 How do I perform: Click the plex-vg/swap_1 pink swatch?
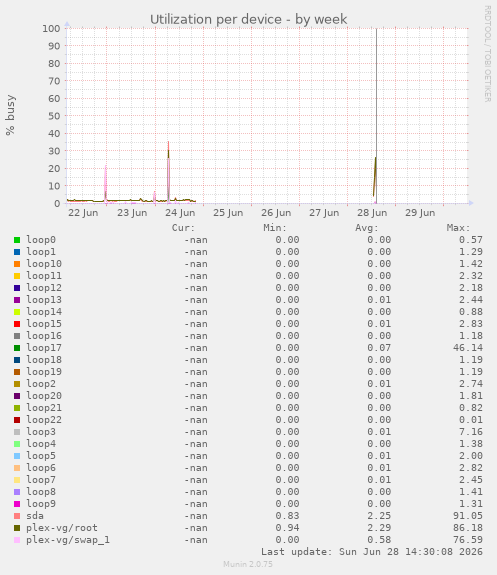coord(17,540)
